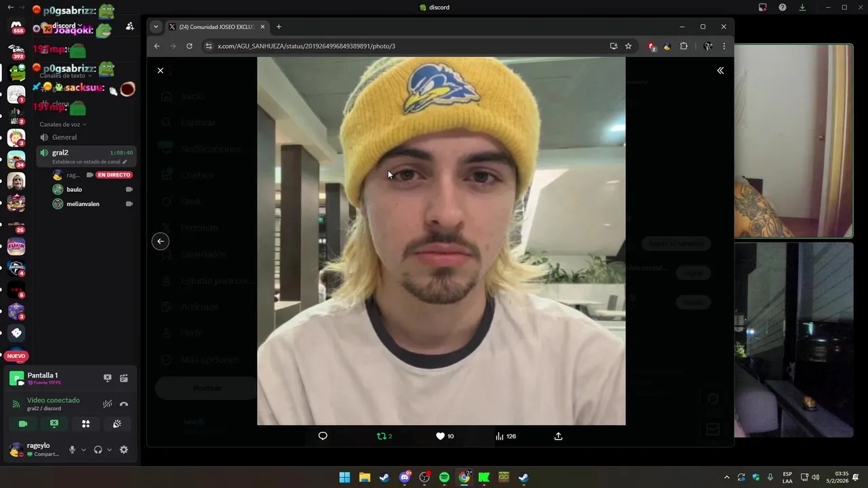Show hidden system tray icons chevron

(x=726, y=477)
